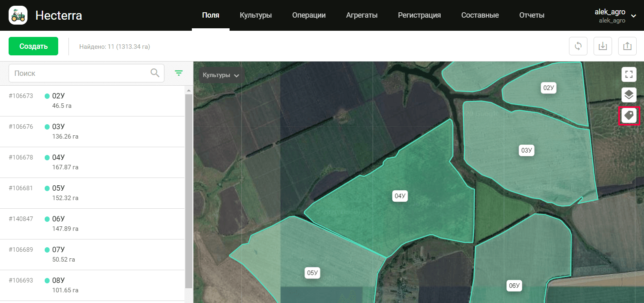
Task: Open the map layers selector
Action: pos(629,95)
